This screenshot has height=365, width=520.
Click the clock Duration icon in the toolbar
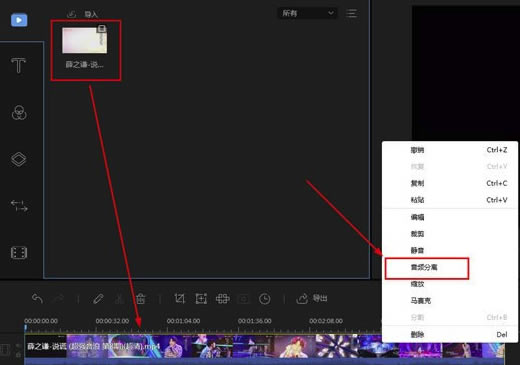pos(265,299)
